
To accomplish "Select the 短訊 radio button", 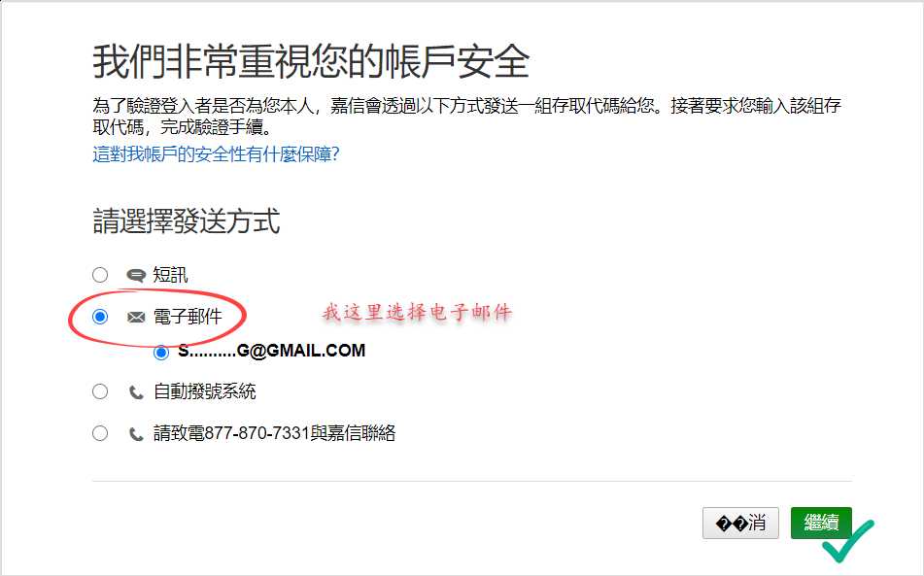I will pos(100,275).
